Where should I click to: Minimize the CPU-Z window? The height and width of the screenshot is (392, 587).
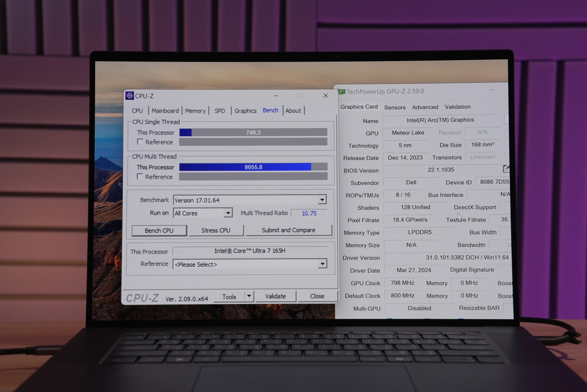(276, 96)
